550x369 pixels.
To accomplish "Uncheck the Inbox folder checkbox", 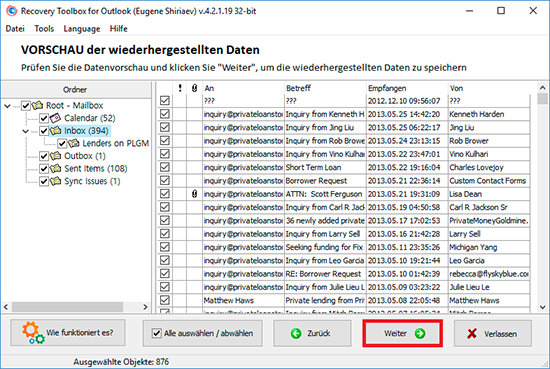I will pyautogui.click(x=44, y=131).
